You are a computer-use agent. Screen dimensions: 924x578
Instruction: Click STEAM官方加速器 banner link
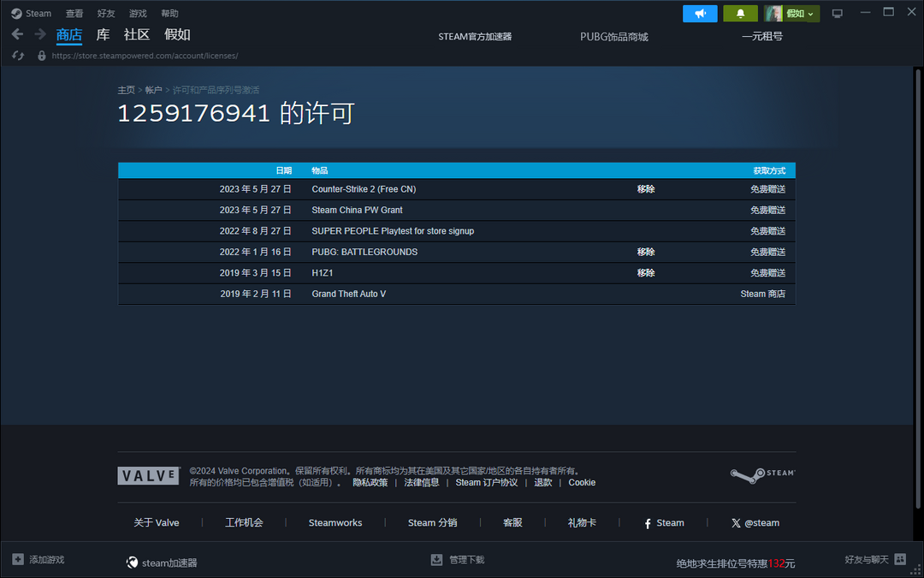pos(475,37)
